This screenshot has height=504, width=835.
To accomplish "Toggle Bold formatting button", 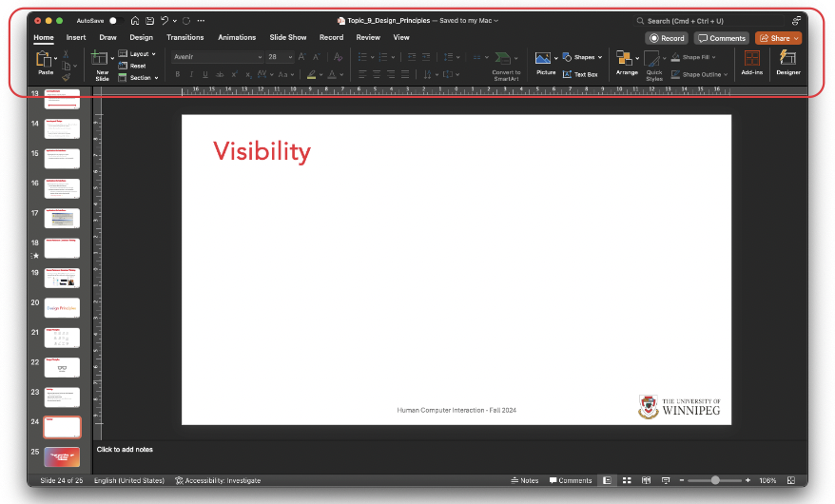I will click(177, 74).
